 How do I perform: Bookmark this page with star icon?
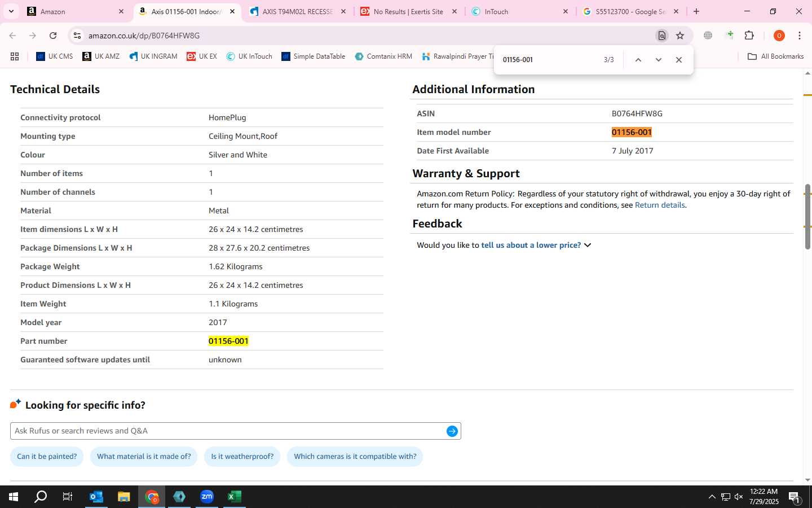(x=680, y=36)
